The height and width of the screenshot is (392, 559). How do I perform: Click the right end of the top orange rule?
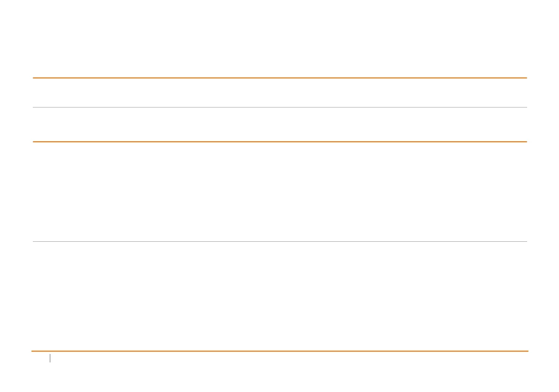point(526,78)
